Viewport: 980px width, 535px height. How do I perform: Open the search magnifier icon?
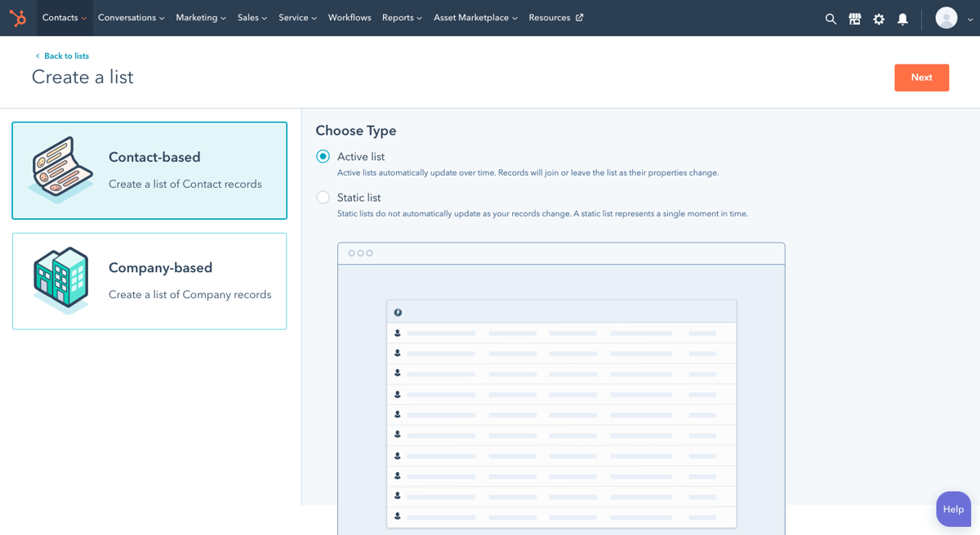[831, 19]
